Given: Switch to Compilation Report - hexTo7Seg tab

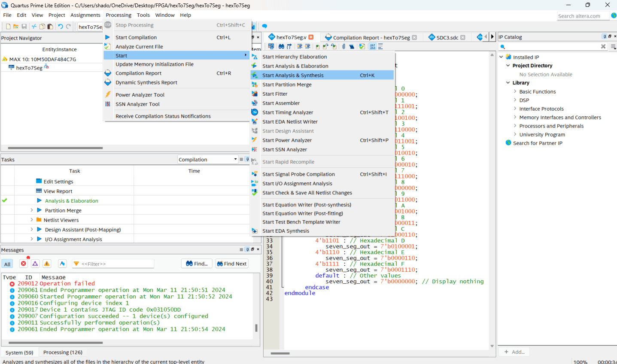Looking at the screenshot, I should [x=371, y=37].
